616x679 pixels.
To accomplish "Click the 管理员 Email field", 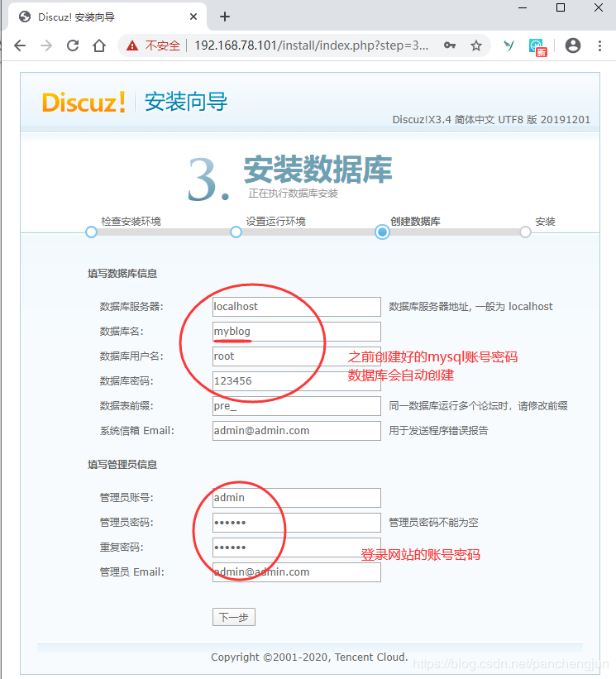I will click(x=297, y=572).
